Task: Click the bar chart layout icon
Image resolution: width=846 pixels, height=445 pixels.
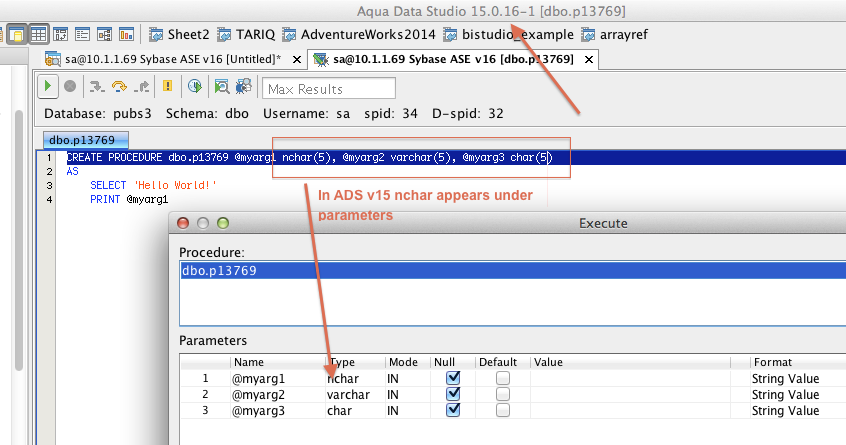Action: tap(126, 35)
